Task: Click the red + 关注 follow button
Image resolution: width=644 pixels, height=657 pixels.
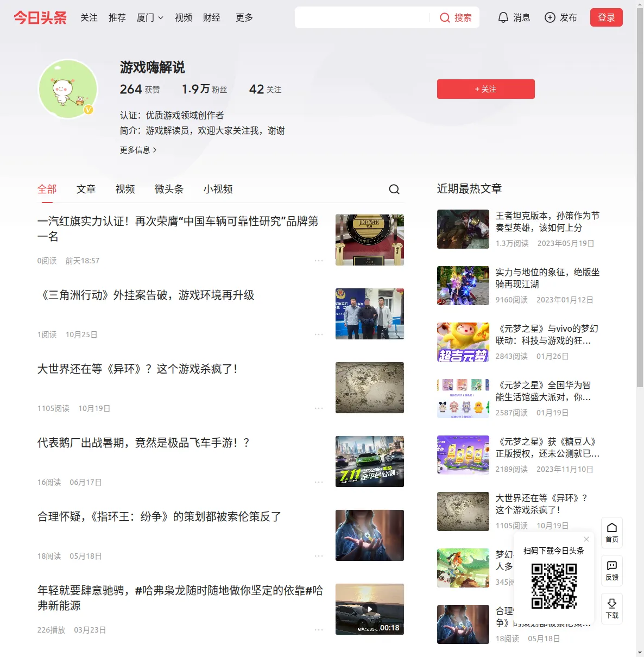Action: pos(486,89)
